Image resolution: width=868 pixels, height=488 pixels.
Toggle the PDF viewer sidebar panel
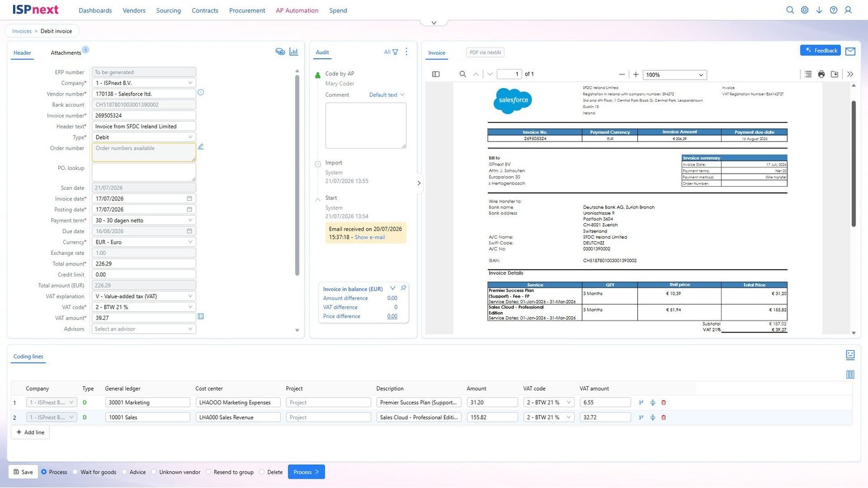pyautogui.click(x=436, y=74)
